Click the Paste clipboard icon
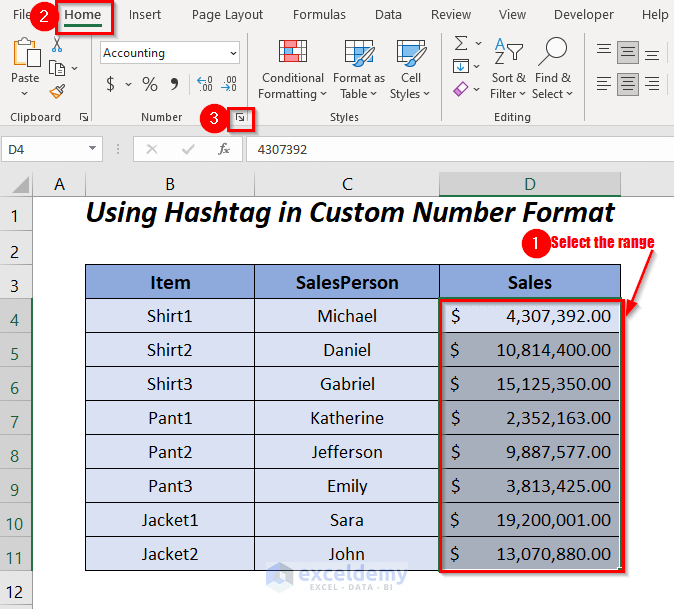Viewport: 674px width, 609px height. click(25, 55)
